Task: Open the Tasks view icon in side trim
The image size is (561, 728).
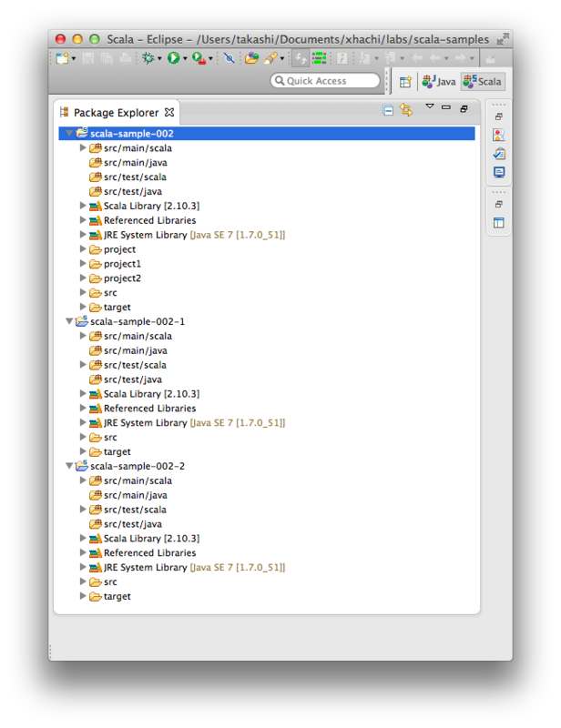Action: [x=499, y=154]
